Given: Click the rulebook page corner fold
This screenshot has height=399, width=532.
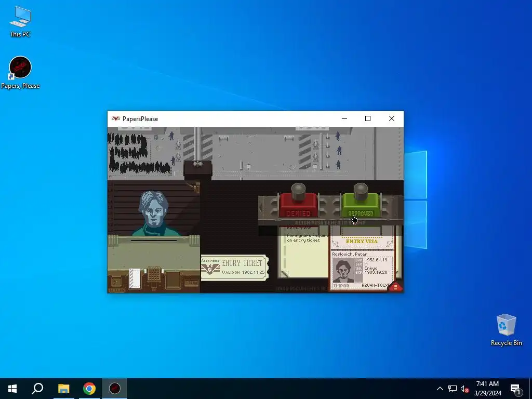Looking at the screenshot, I should [x=284, y=273].
